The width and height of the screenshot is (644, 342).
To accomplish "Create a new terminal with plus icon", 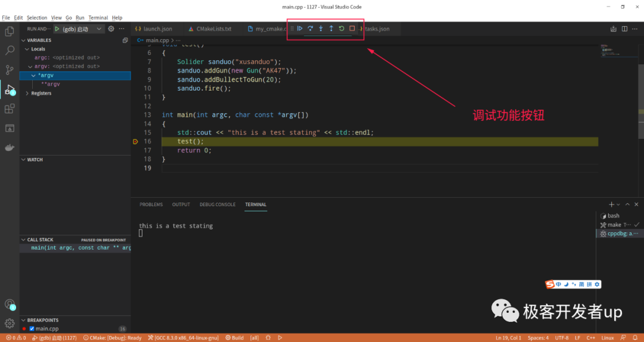I will pos(611,204).
